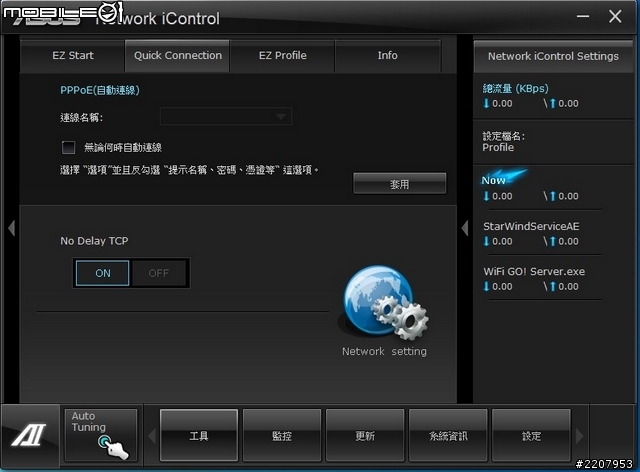Click the AI Suite logo icon
The width and height of the screenshot is (640, 472).
click(x=29, y=434)
